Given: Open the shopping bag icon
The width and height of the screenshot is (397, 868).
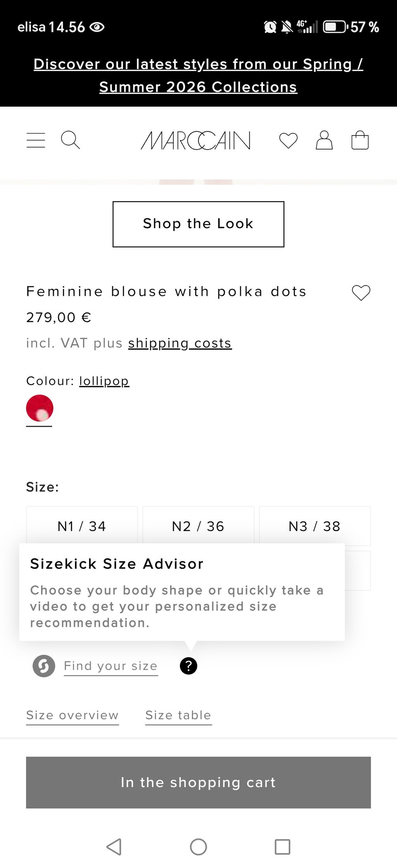Looking at the screenshot, I should click(x=360, y=140).
